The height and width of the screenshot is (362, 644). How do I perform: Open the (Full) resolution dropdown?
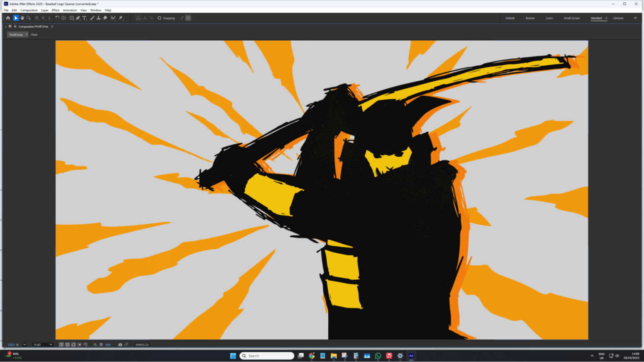pyautogui.click(x=43, y=345)
